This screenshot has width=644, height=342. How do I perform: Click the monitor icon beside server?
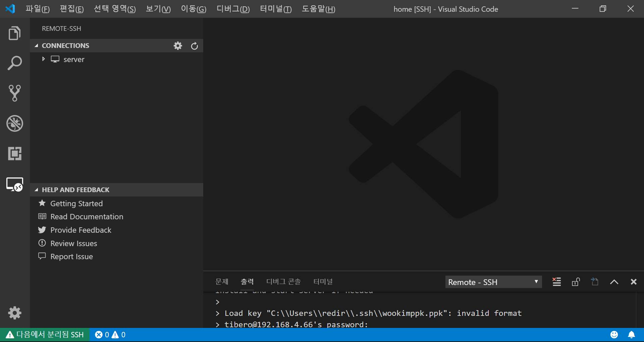(55, 59)
